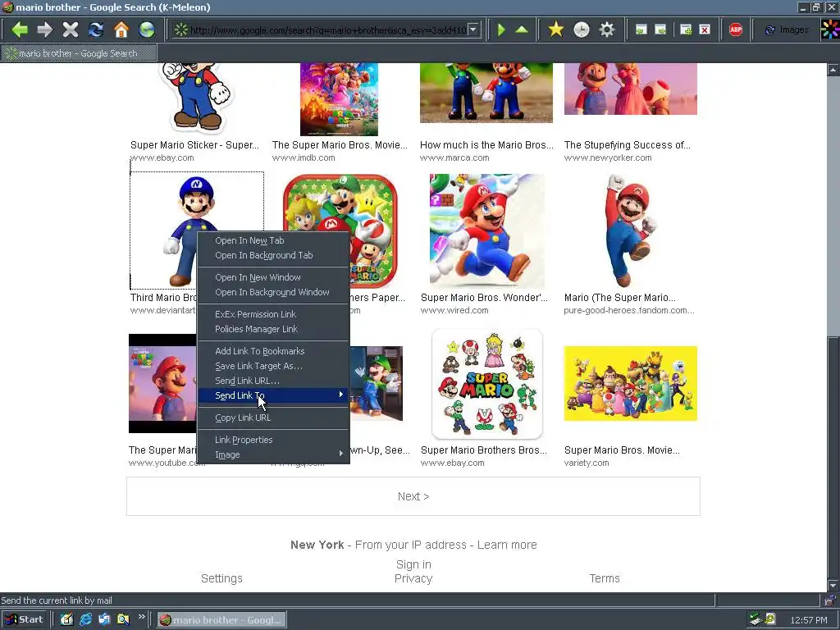The width and height of the screenshot is (840, 630).
Task: Click the colorful throbber icon at top right
Action: 830,30
